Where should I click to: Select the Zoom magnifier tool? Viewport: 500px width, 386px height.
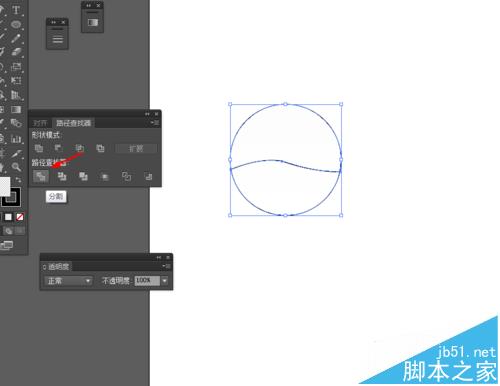pyautogui.click(x=16, y=166)
